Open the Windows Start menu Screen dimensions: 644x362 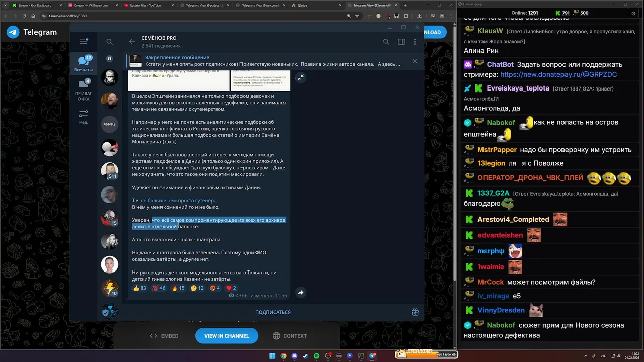click(x=272, y=356)
